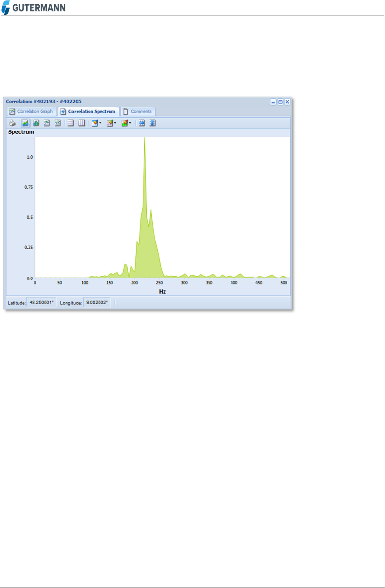Maximize the Correlation window
Screen dimensions: 385x588
click(280, 102)
